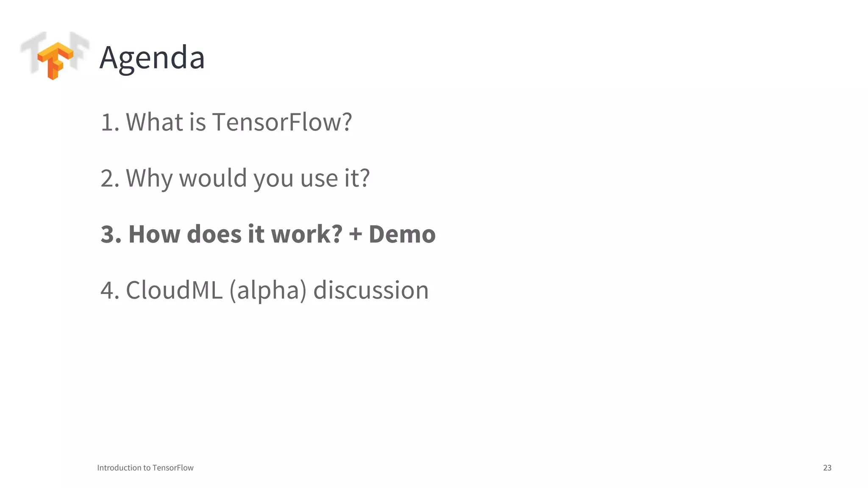Select the numeral 2. of second item

tap(110, 178)
